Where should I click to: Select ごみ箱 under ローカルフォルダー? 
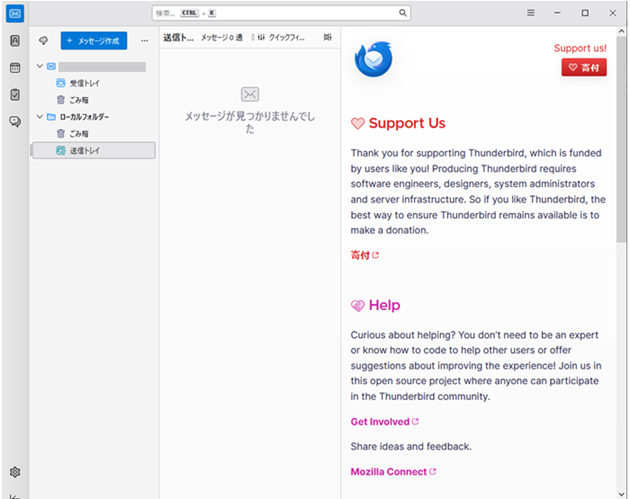(x=79, y=133)
